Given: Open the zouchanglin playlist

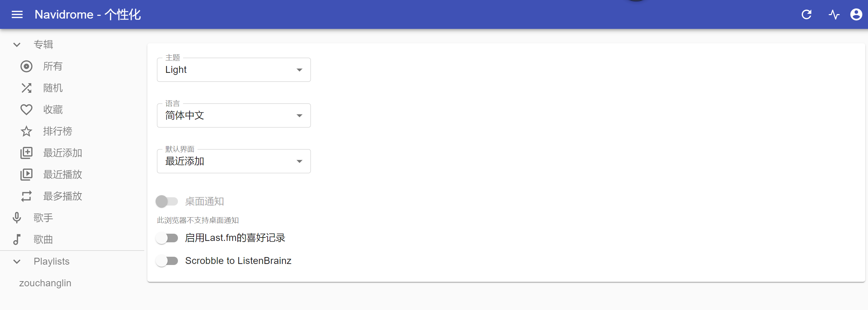Looking at the screenshot, I should [45, 283].
